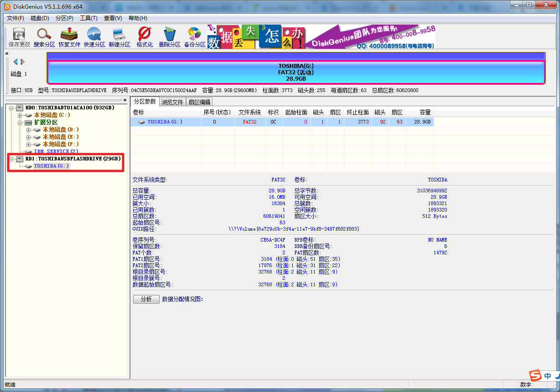
Task: Open the 文件(F) menu
Action: pyautogui.click(x=16, y=18)
